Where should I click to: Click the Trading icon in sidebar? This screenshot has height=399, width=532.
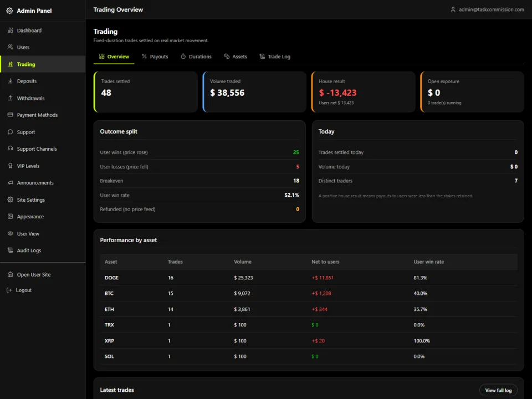pos(10,64)
